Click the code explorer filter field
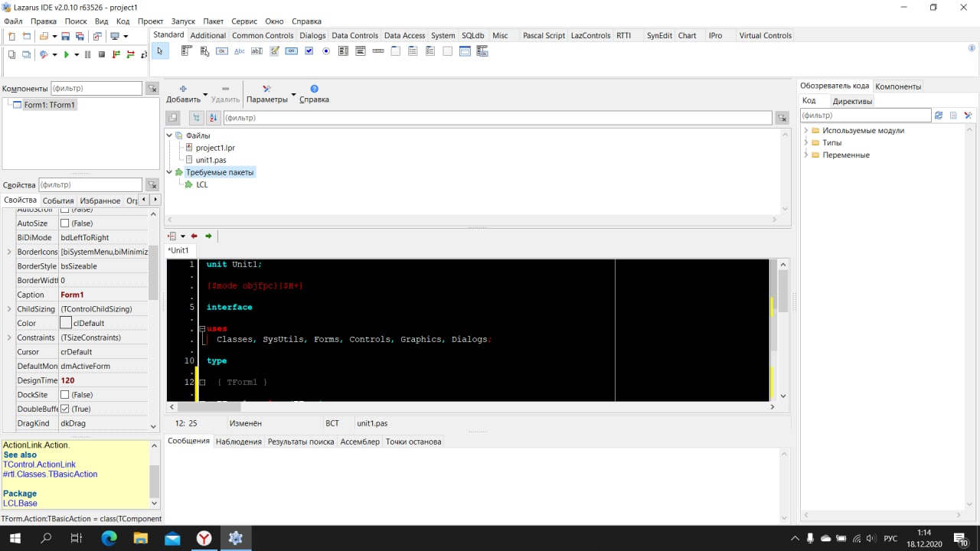 865,116
